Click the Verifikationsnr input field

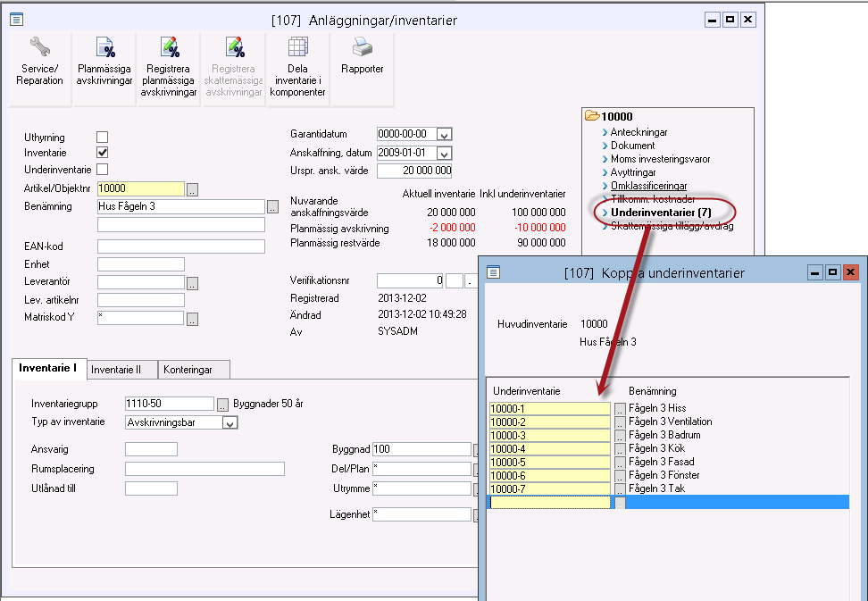[x=410, y=280]
